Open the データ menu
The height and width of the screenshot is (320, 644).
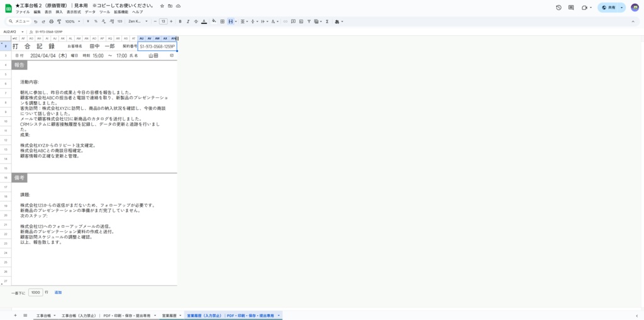coord(90,12)
